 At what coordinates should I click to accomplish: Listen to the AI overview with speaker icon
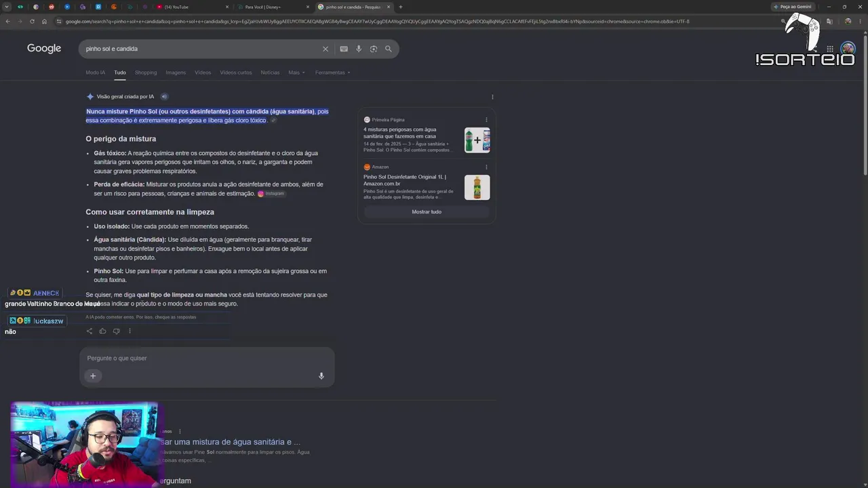coord(164,96)
